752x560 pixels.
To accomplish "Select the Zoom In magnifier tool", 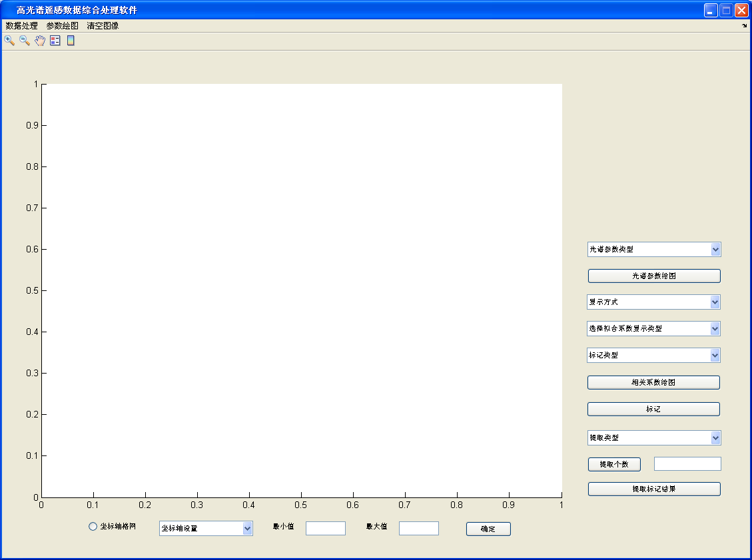I will pyautogui.click(x=9, y=41).
